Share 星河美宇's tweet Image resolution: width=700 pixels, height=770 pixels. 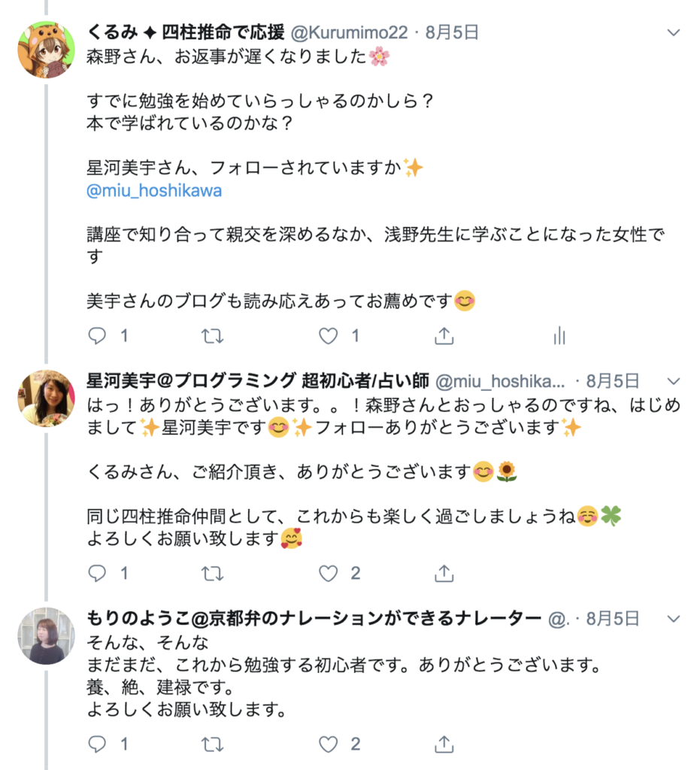(x=444, y=574)
